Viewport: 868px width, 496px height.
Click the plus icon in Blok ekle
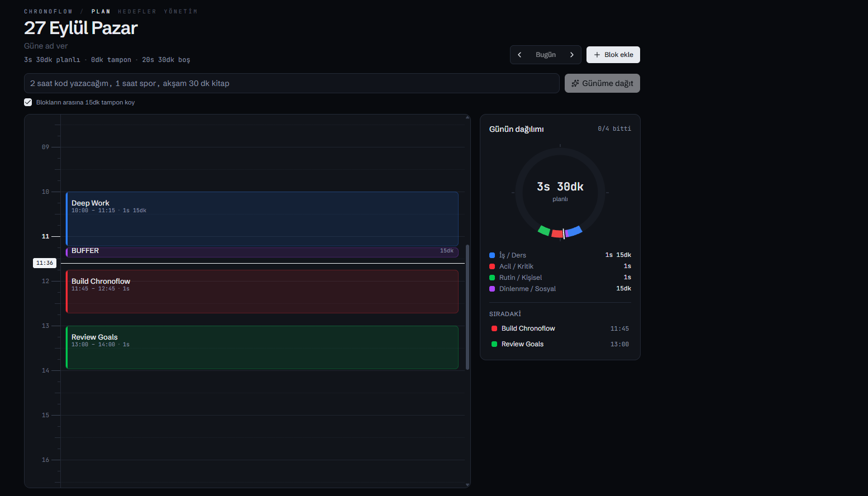tap(597, 55)
